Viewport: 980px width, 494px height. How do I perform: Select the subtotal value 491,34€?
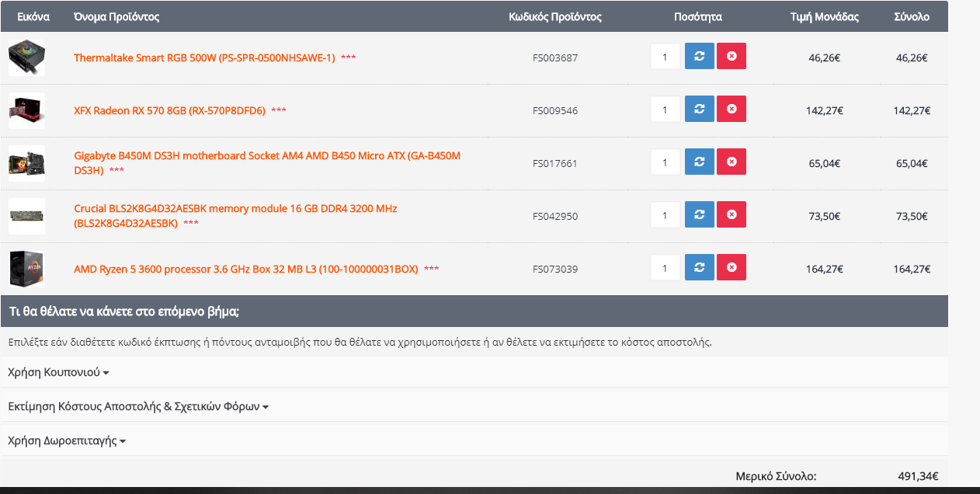point(918,476)
